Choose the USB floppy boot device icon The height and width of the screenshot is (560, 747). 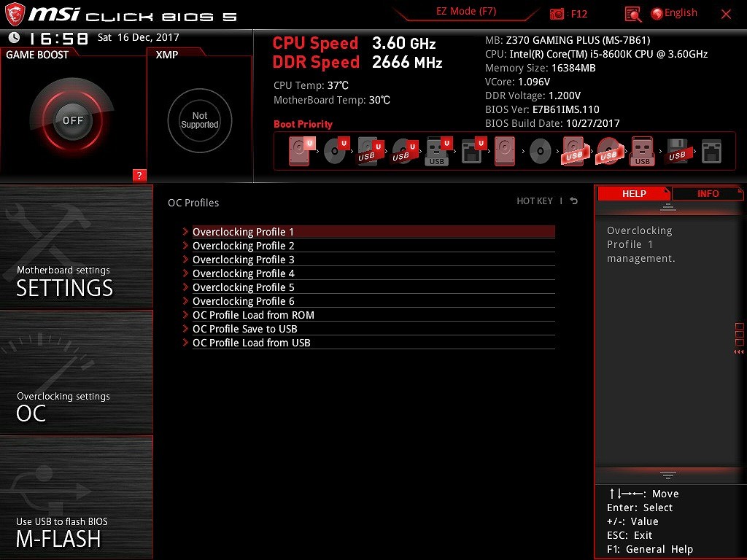tap(678, 151)
